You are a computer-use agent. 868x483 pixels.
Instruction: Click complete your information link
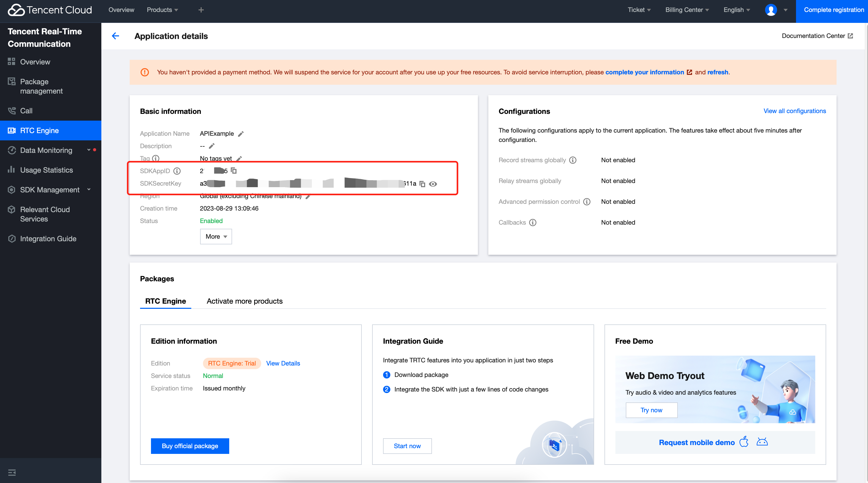click(x=645, y=72)
